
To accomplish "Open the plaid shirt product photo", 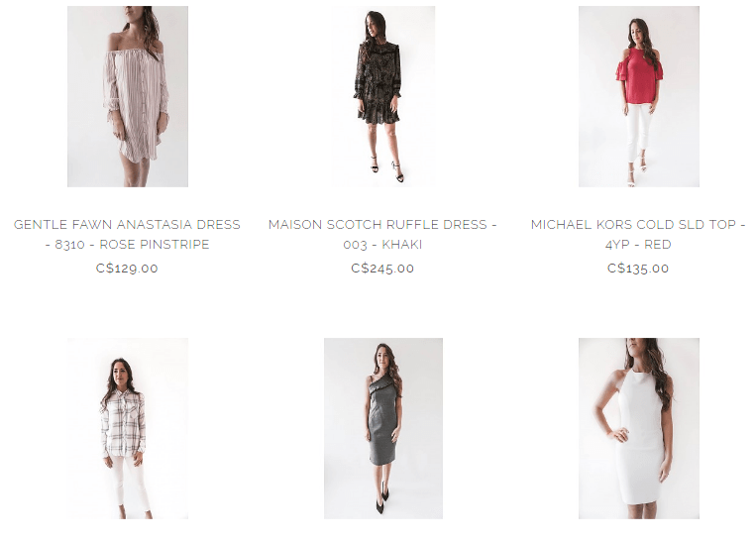I will (x=128, y=428).
